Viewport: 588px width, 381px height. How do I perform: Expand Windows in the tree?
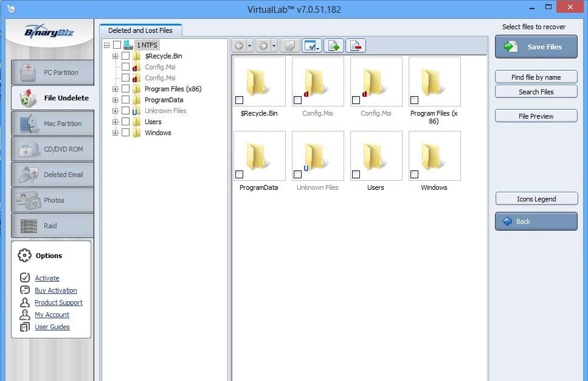115,133
